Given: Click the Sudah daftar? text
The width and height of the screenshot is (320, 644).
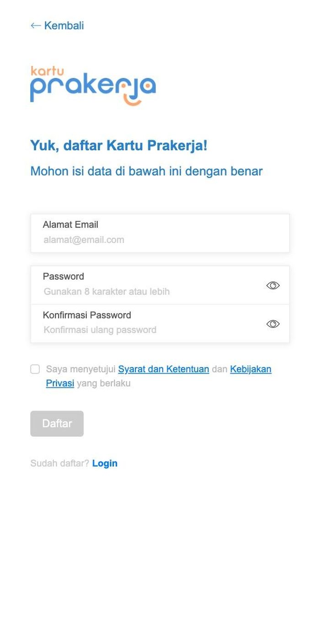Looking at the screenshot, I should [x=60, y=463].
